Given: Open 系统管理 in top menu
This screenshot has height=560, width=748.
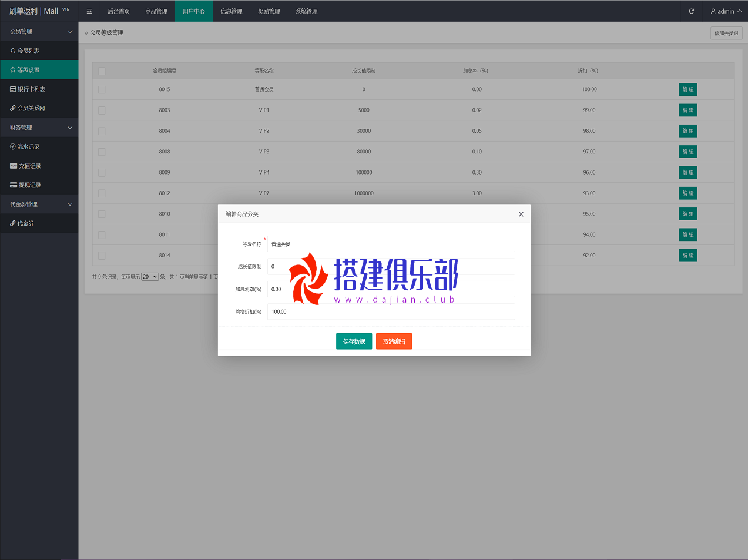Looking at the screenshot, I should coord(307,11).
